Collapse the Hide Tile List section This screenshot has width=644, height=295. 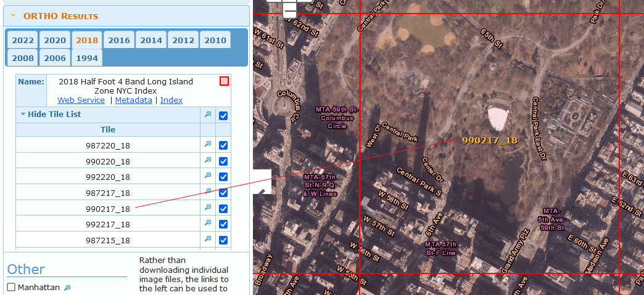[x=51, y=115]
